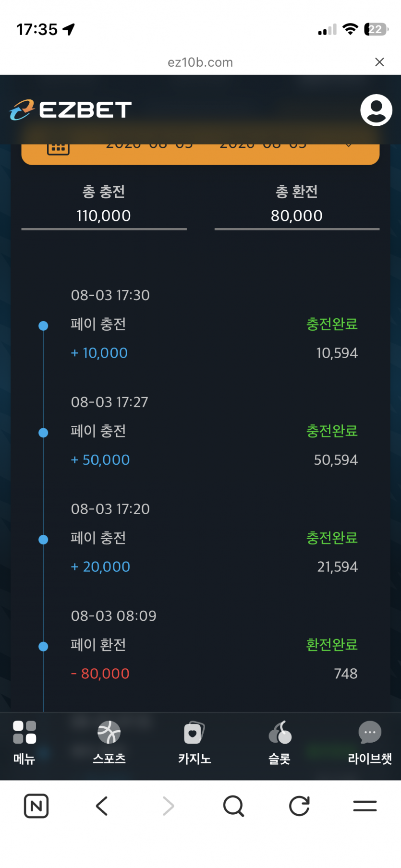This screenshot has height=868, width=401.
Task: Tap the 총 충전 110,000 total
Action: pos(104,204)
